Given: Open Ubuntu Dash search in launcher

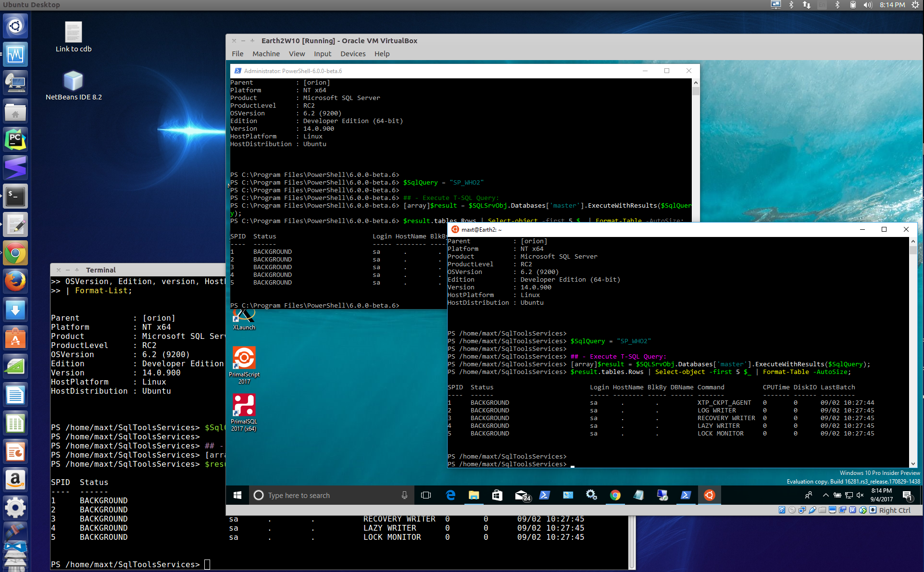Looking at the screenshot, I should pos(15,26).
